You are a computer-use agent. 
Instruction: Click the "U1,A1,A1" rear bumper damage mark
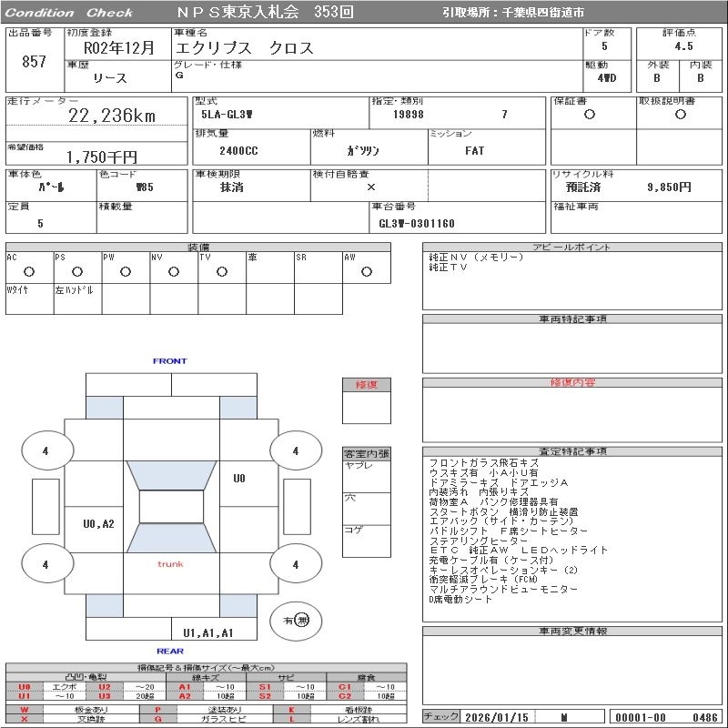click(208, 632)
